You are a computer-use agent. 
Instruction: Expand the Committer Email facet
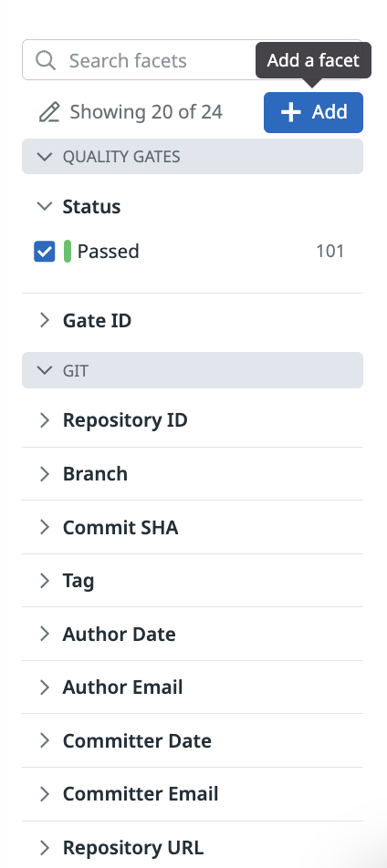tap(193, 794)
